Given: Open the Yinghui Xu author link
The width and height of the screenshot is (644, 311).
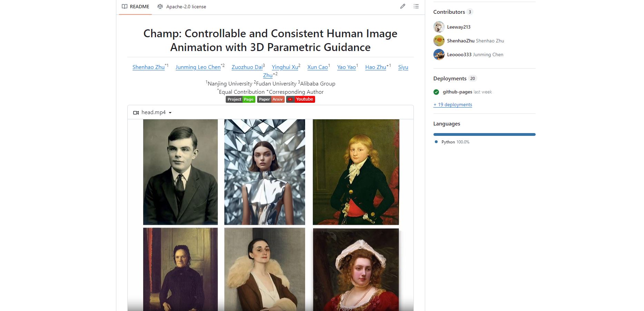Looking at the screenshot, I should [x=285, y=67].
